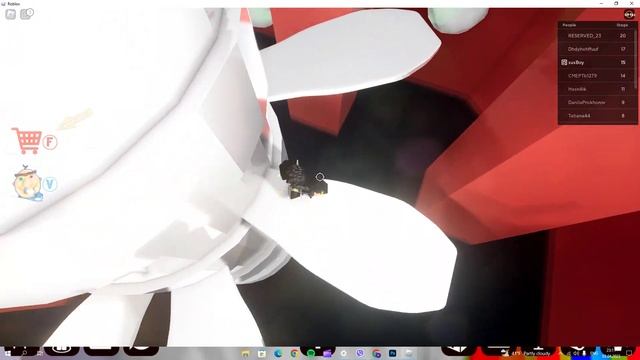
Task: Click the Windows Start button
Action: point(7,353)
